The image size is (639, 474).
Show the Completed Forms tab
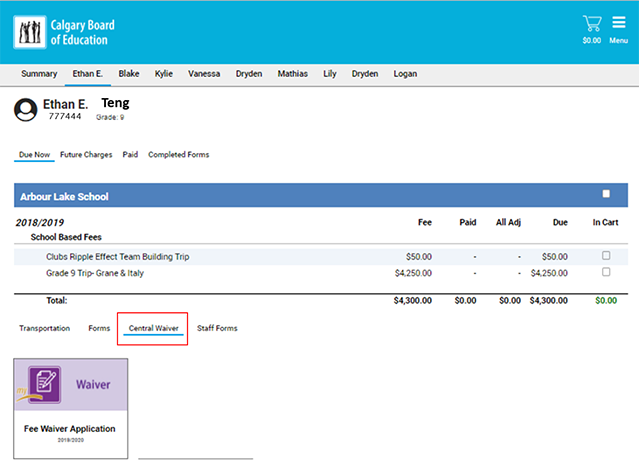[179, 155]
